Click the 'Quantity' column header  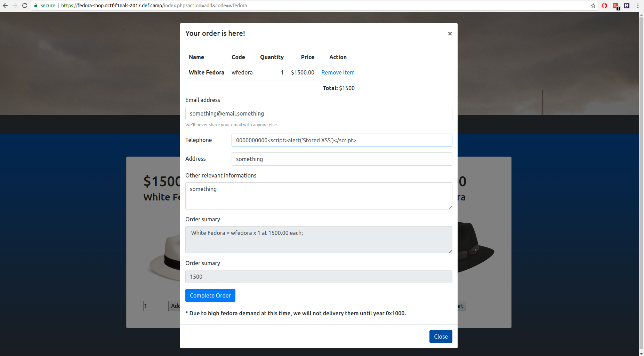click(272, 57)
